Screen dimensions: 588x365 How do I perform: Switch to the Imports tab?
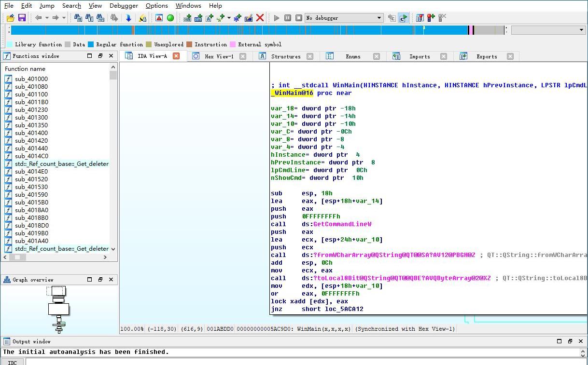coord(419,56)
